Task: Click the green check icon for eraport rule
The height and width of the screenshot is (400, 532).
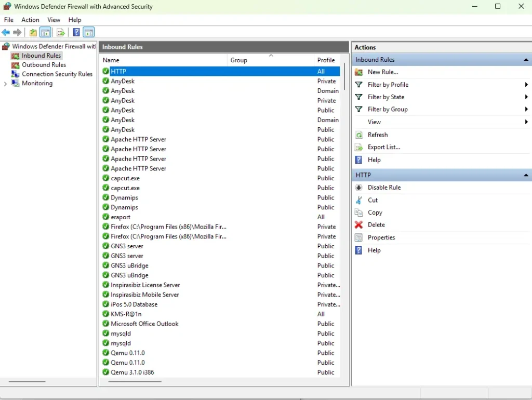Action: 105,217
